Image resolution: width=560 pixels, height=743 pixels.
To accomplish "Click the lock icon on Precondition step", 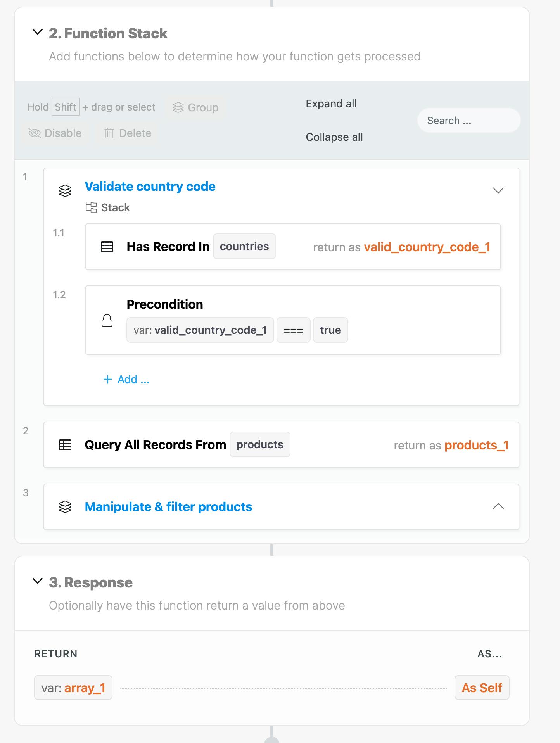I will click(x=107, y=321).
